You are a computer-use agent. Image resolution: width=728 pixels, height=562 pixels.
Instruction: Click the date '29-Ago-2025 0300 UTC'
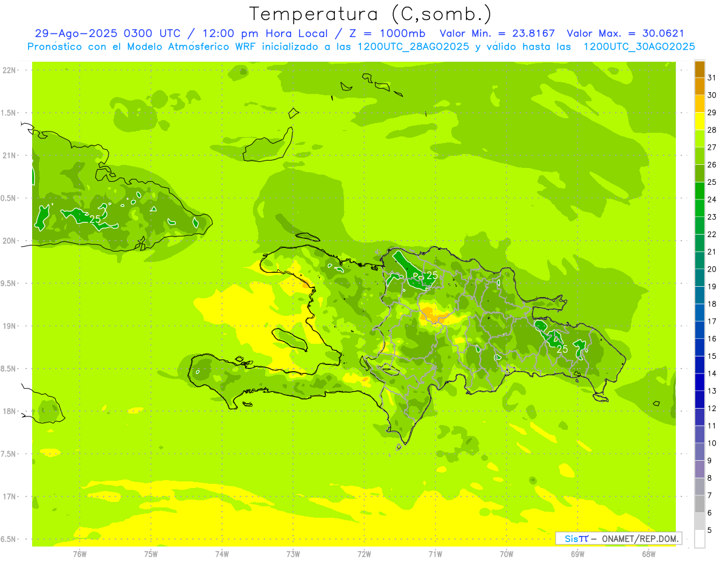[107, 33]
